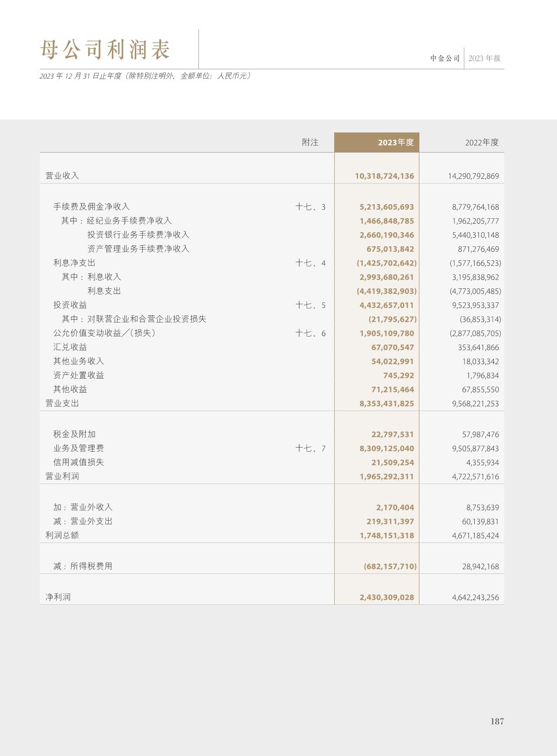Viewport: 557px width, 756px height.
Task: Click the 营业收入 row label
Action: (62, 176)
